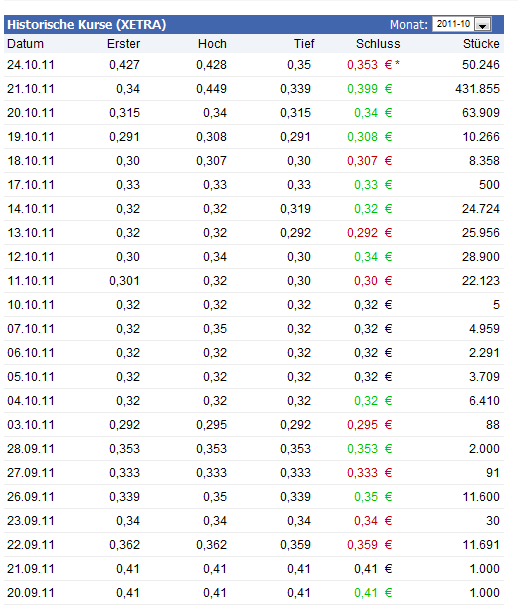Open the Monat dropdown arrow

coord(482,25)
